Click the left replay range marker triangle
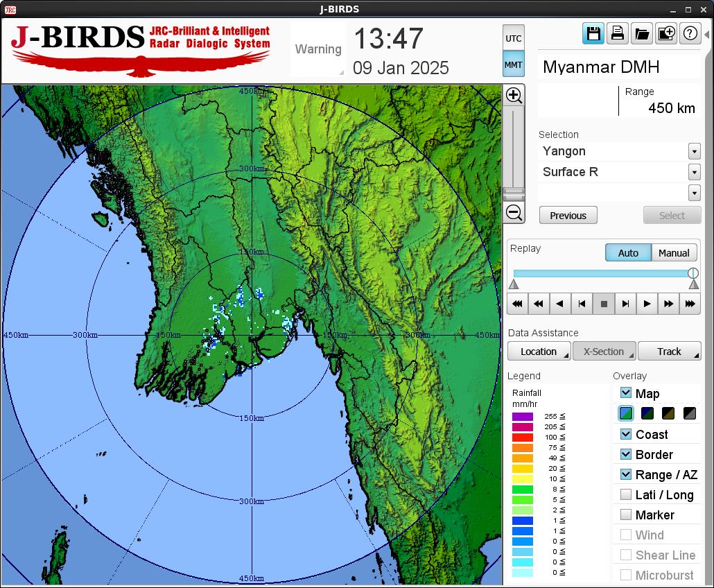 [x=514, y=285]
